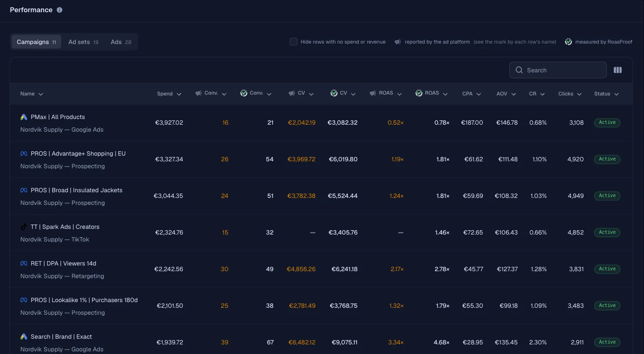Click the Meta icon for PROS | Lookalike 1%
The height and width of the screenshot is (354, 644).
coord(24,300)
